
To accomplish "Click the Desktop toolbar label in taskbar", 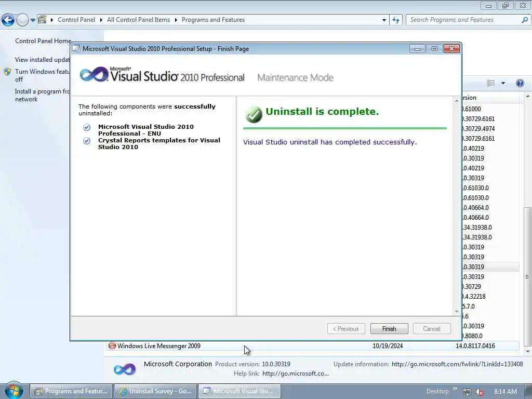I will pyautogui.click(x=437, y=391).
